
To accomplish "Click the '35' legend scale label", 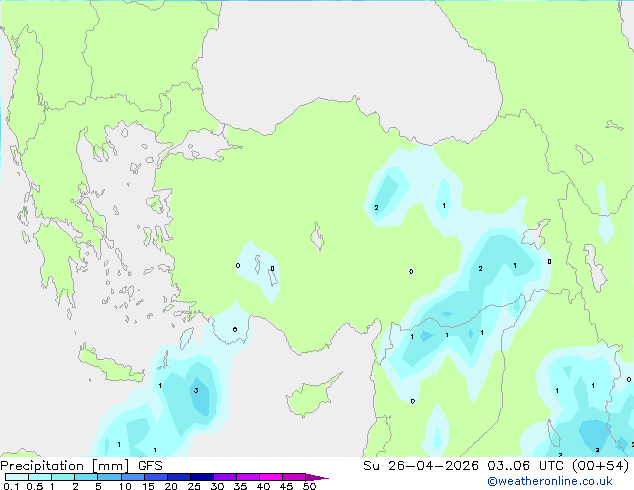I will point(241,486).
